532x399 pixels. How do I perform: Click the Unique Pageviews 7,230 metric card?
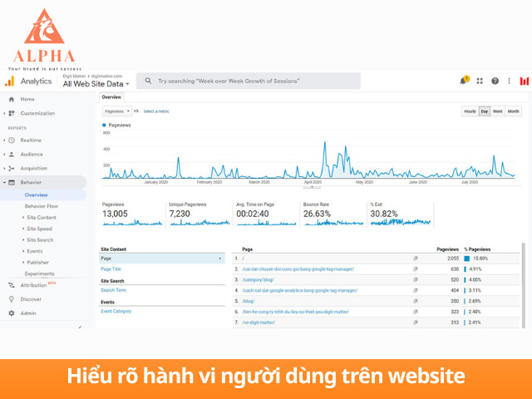tap(199, 214)
